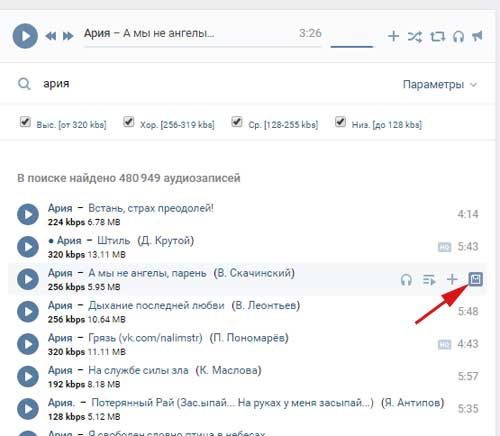Skip to previous track in the player

tap(51, 36)
